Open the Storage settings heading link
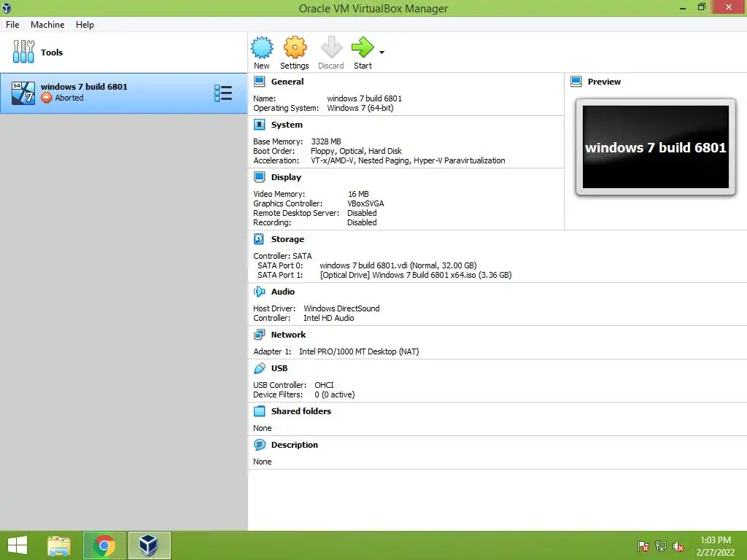Viewport: 747px width, 560px height. coord(287,239)
